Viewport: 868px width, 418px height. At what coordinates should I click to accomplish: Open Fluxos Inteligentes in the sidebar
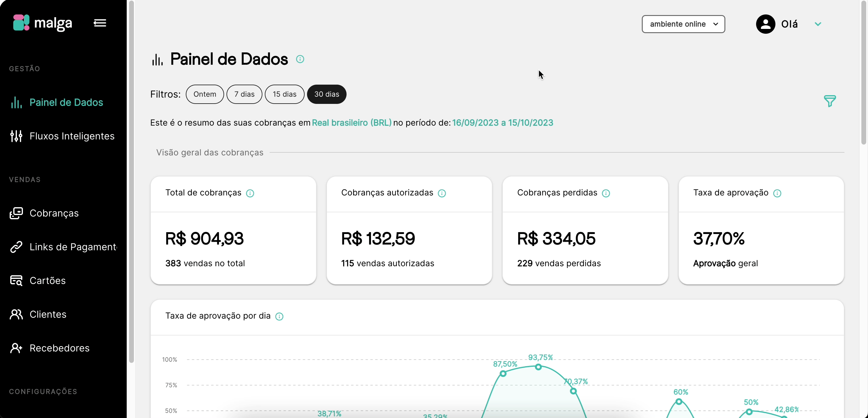point(72,136)
